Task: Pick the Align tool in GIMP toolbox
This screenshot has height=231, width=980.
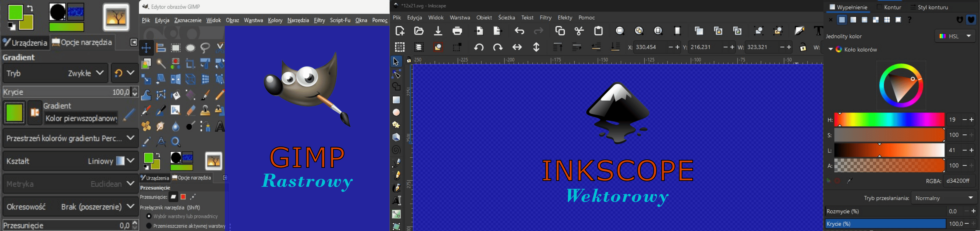Action: 161,48
